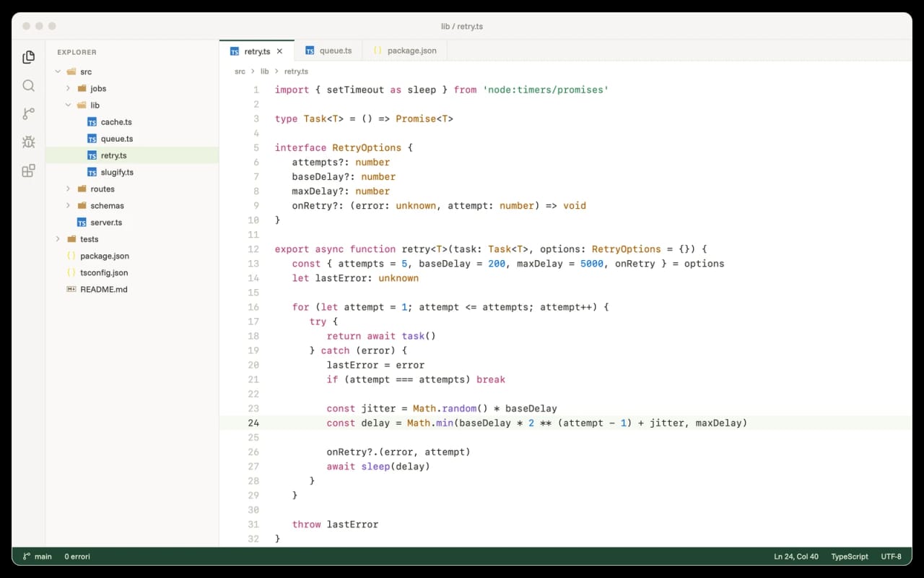
Task: Click markdown icon of README.md
Action: click(x=71, y=289)
